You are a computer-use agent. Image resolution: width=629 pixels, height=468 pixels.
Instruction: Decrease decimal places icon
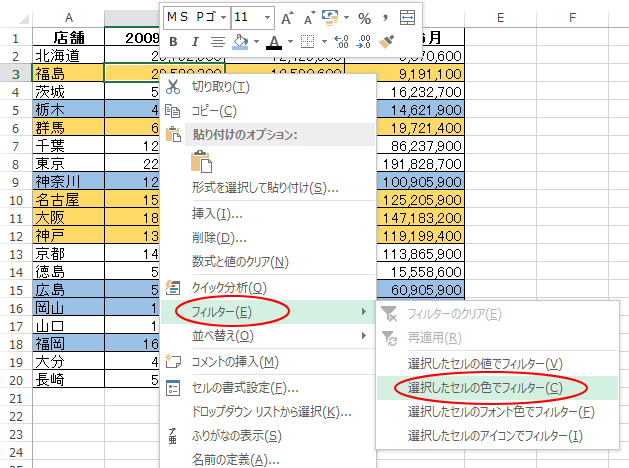[363, 41]
